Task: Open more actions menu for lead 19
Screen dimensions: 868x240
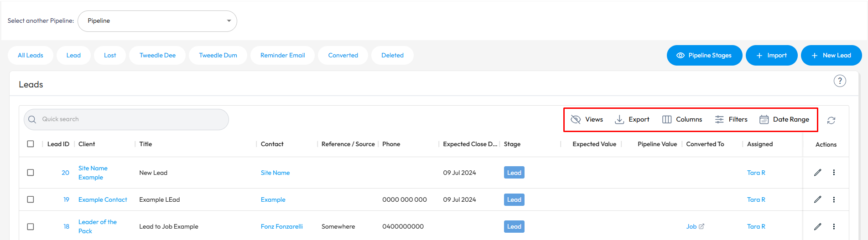Action: tap(834, 199)
